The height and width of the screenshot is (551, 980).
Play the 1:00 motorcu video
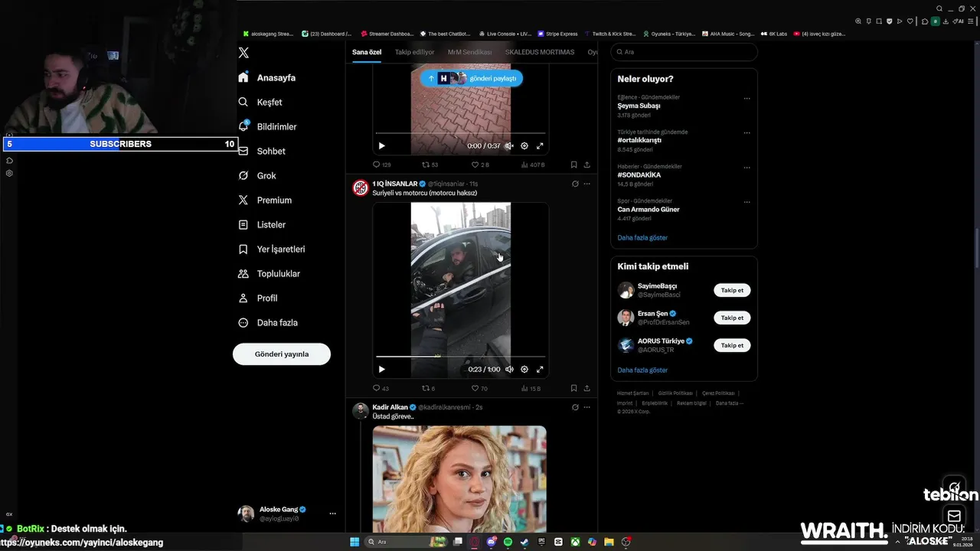click(x=381, y=369)
